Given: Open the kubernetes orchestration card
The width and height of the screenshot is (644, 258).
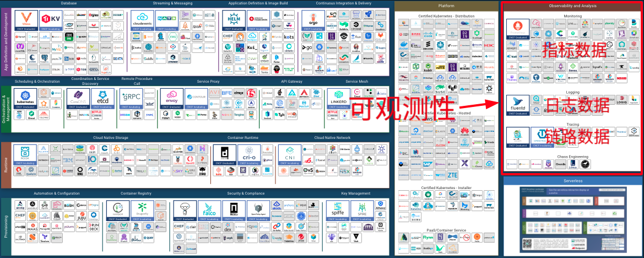Looking at the screenshot, I should pos(25,98).
